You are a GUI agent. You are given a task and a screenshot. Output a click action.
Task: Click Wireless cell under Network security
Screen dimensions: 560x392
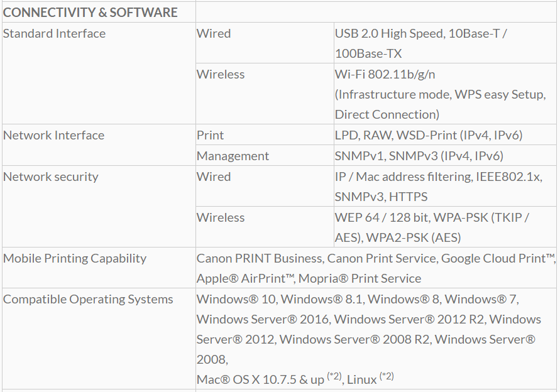[x=221, y=217]
